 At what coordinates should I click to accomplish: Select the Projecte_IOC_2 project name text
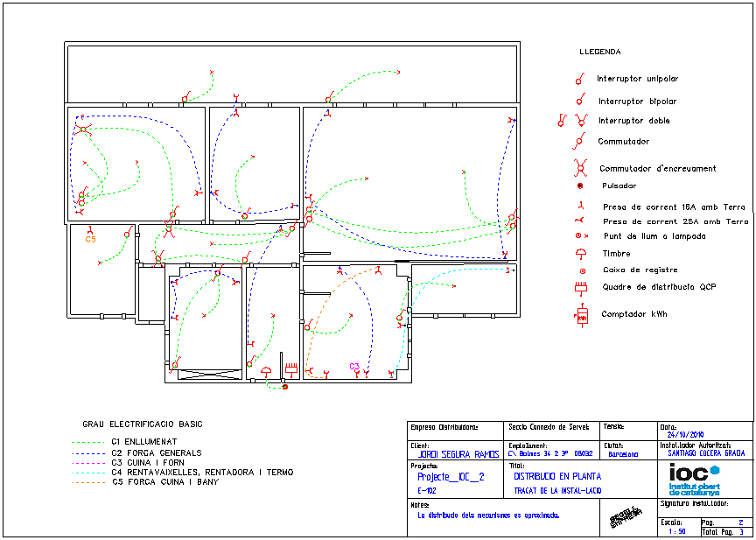[451, 477]
